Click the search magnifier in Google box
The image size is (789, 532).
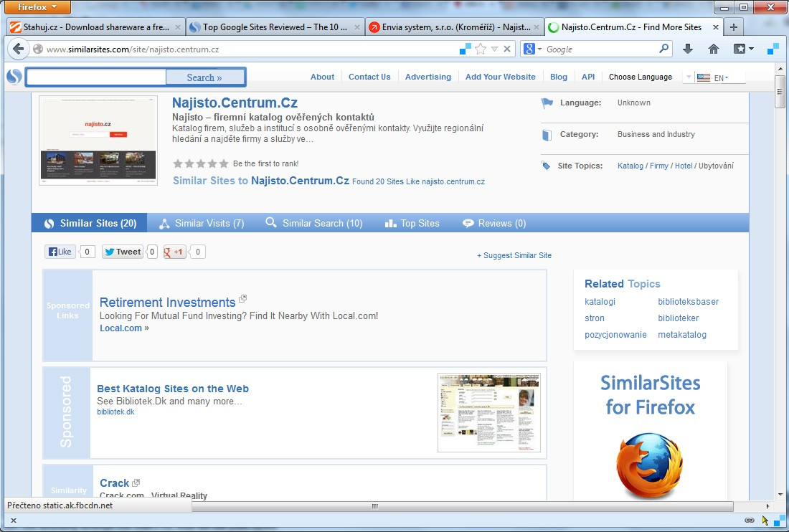tap(664, 49)
